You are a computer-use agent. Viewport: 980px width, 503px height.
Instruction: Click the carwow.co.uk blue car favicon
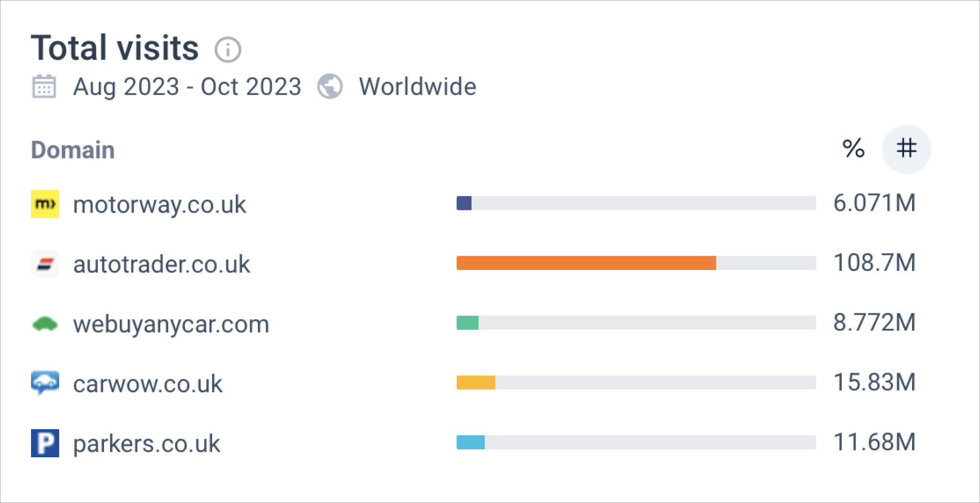coord(45,383)
